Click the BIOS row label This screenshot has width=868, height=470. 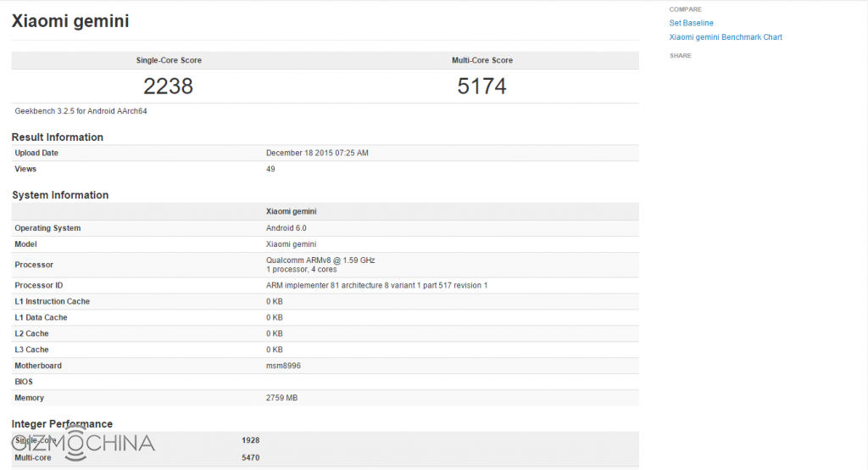point(24,382)
